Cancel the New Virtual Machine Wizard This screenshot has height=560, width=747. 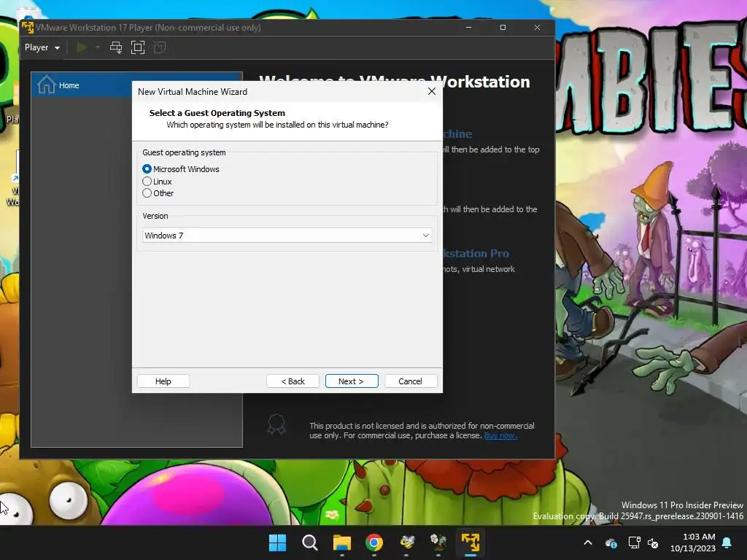(x=410, y=381)
